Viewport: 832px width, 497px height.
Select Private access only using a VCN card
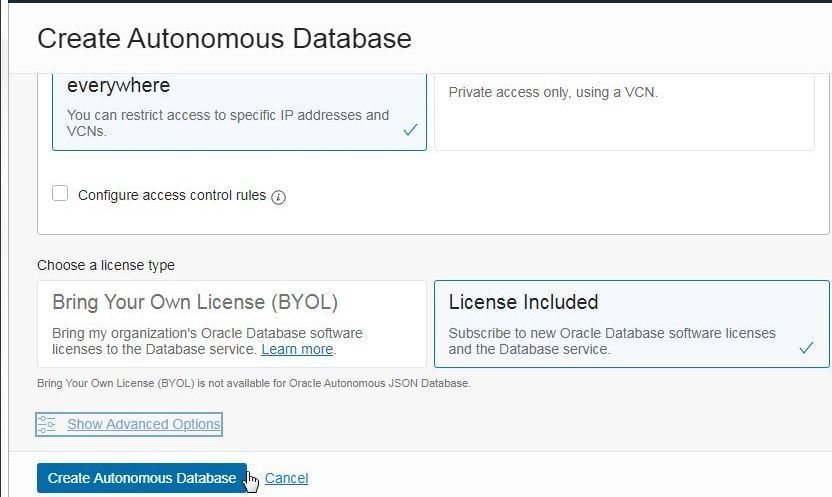click(624, 112)
